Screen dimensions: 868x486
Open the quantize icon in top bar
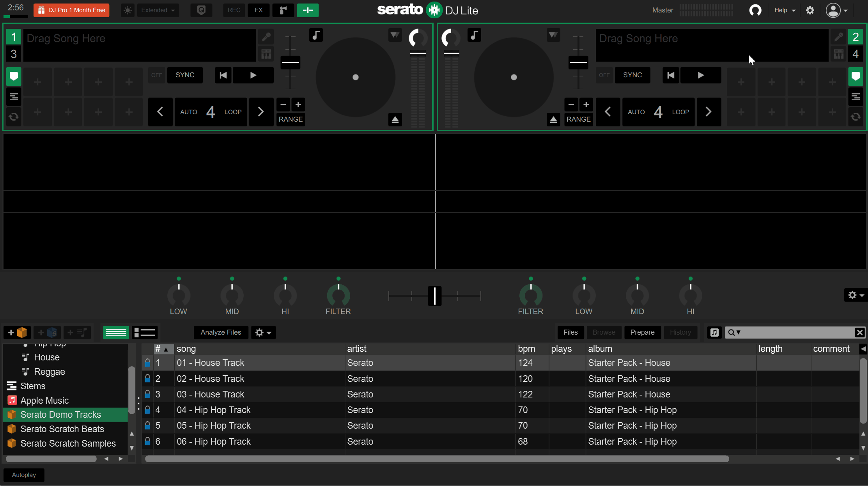201,10
